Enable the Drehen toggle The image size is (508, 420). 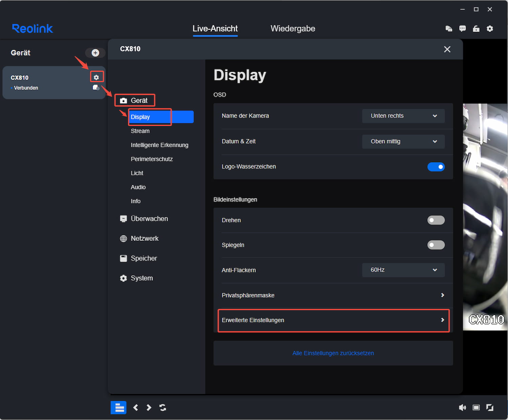pyautogui.click(x=436, y=220)
